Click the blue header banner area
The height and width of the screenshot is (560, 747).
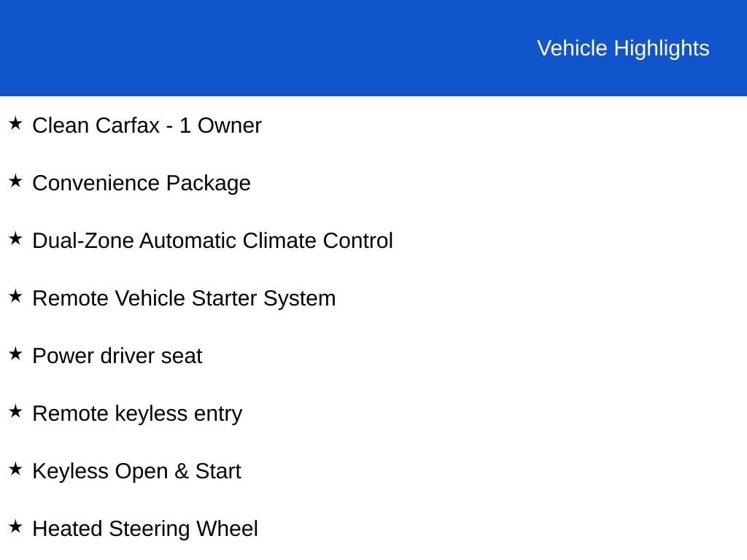(x=373, y=47)
